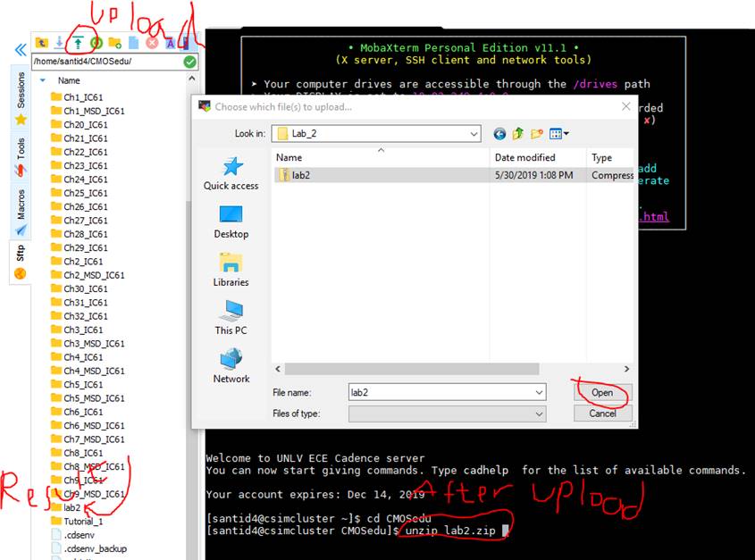Screen dimensions: 755x560
Task: Click the download selected files icon
Action: [59, 43]
